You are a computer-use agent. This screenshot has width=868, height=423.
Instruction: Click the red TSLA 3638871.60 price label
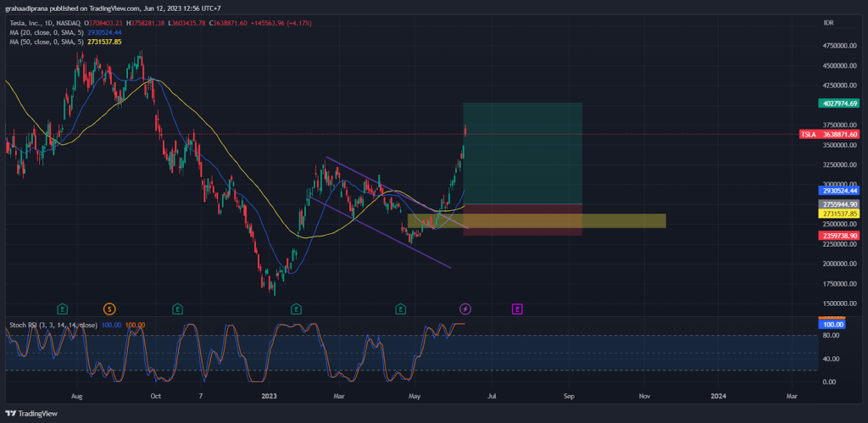coord(830,135)
